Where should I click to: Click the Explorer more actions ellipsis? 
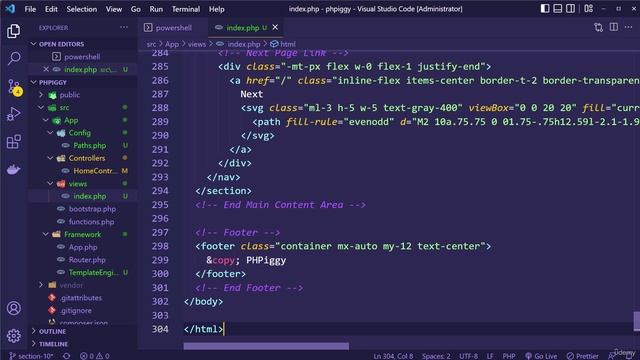124,27
